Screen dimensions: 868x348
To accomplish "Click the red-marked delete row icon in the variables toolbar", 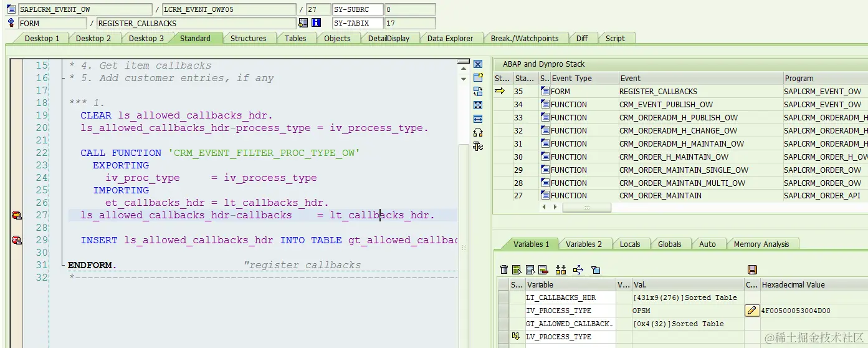I will 543,269.
